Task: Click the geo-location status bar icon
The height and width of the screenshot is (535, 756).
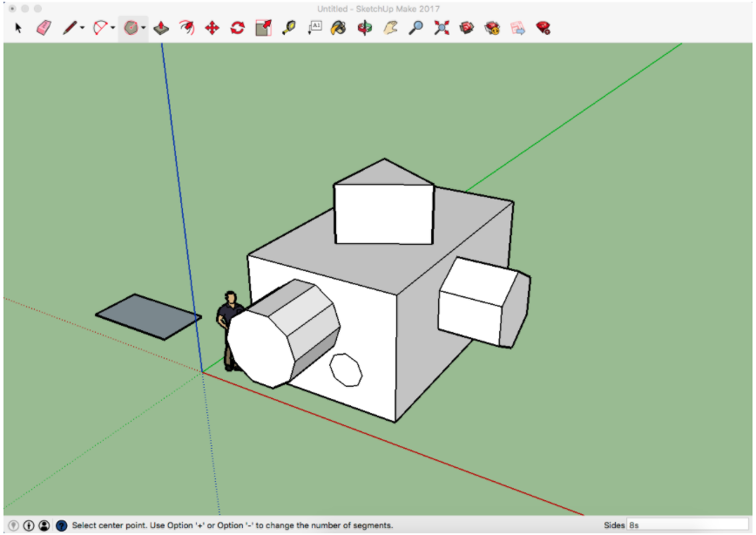Action: tap(14, 525)
